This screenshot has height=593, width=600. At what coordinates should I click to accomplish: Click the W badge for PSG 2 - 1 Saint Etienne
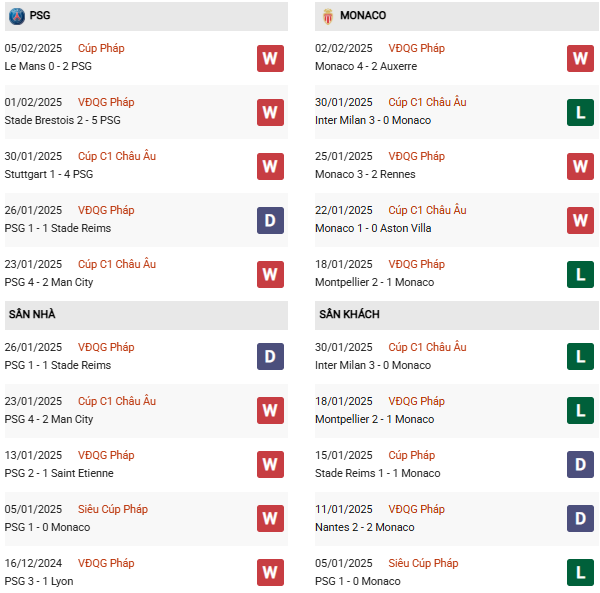pos(270,465)
